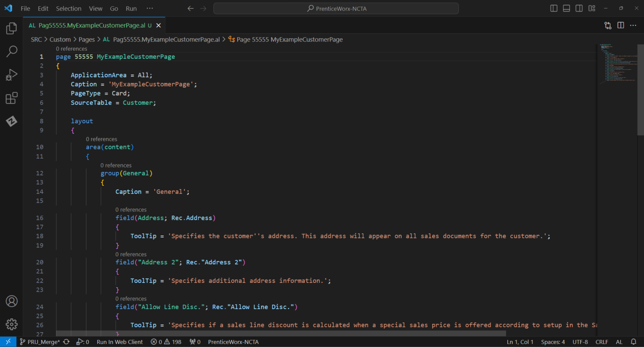Open the Search view
The image size is (644, 347).
pyautogui.click(x=11, y=51)
